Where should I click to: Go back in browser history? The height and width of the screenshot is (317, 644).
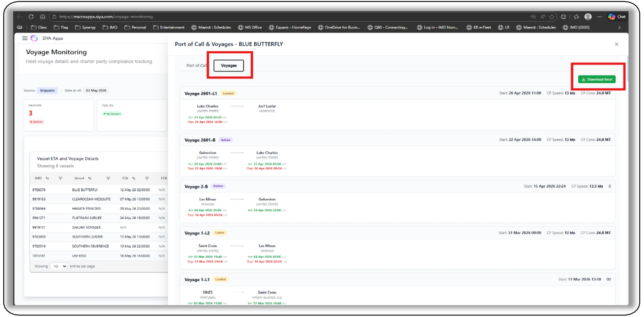19,17
